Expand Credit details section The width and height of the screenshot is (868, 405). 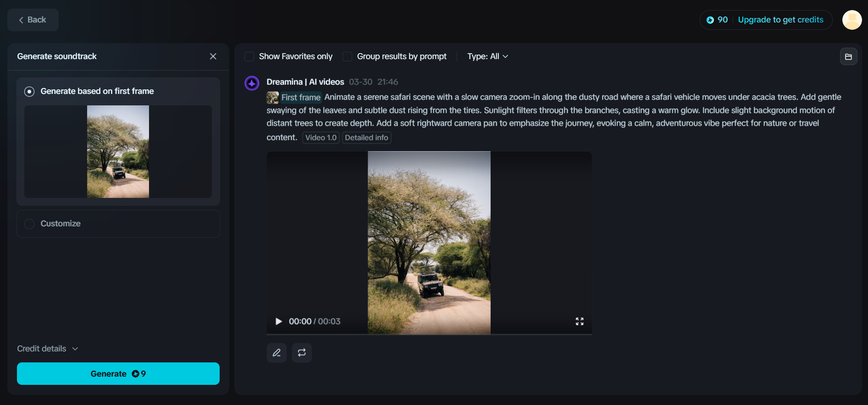tap(48, 349)
